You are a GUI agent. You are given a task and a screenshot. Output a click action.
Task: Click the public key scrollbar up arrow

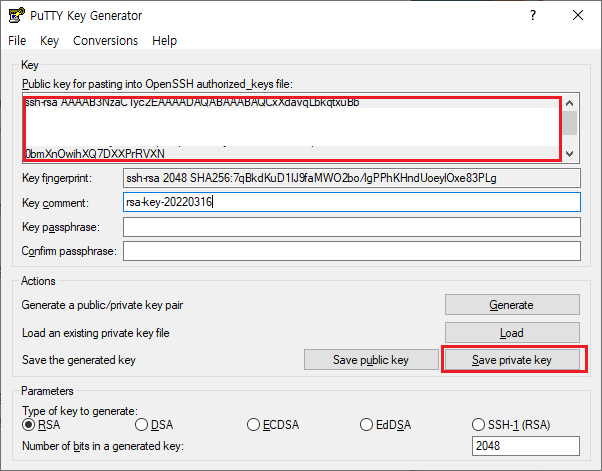pos(570,103)
